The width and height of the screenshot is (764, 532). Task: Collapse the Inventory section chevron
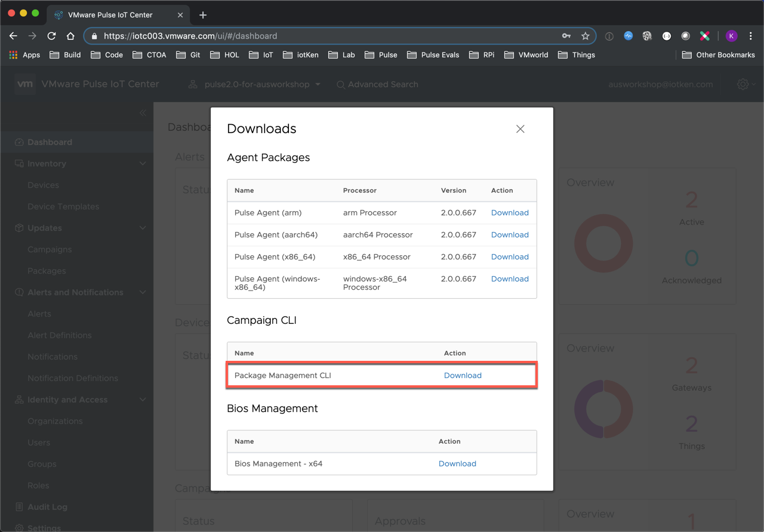(143, 163)
